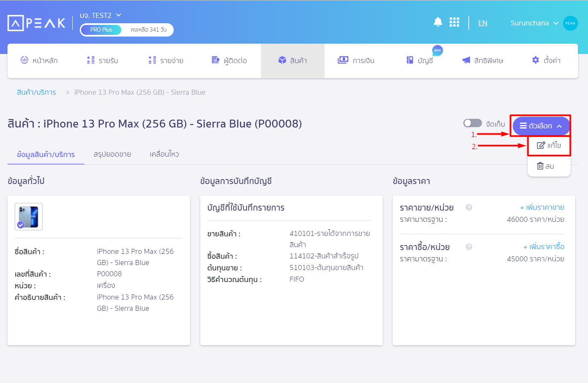The width and height of the screenshot is (588, 383).
Task: Click the รายจ่าย expense icon
Action: (153, 60)
